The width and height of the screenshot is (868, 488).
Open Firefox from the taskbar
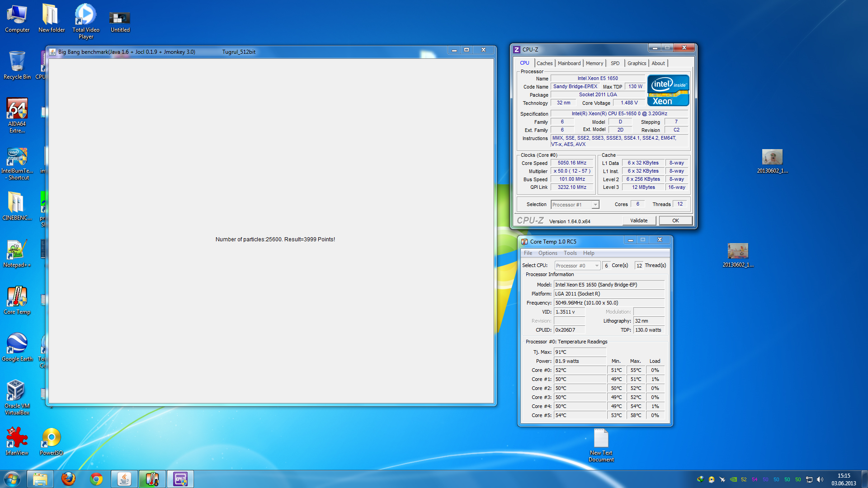point(68,479)
